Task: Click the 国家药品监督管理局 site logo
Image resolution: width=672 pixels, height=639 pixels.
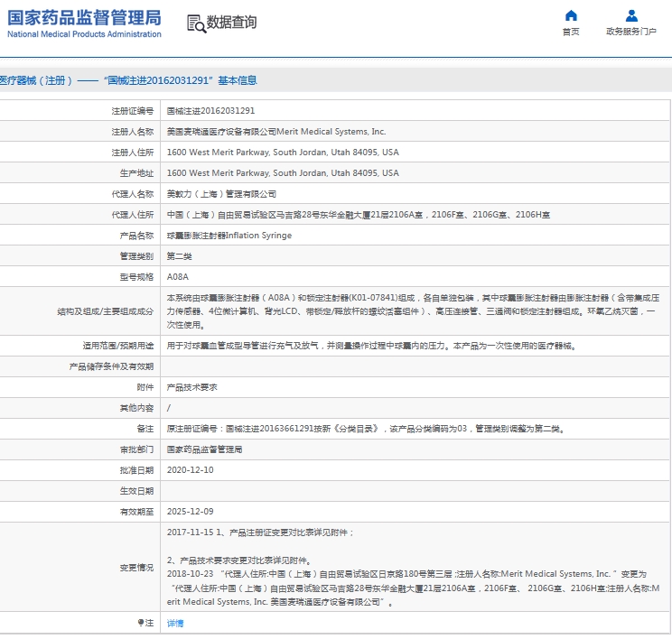Action: 84,23
